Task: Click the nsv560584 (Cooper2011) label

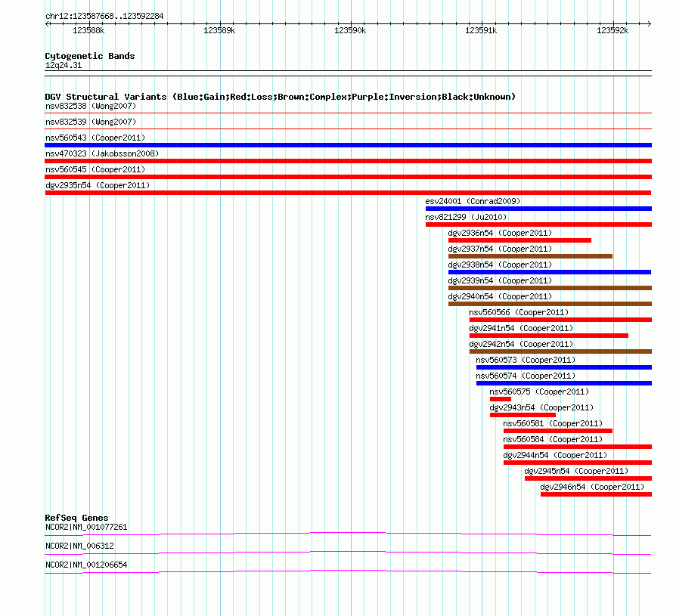Action: (x=553, y=439)
